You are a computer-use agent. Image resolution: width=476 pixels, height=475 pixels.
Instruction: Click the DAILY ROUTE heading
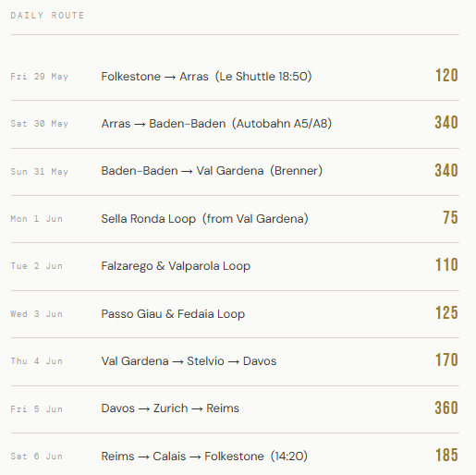(x=47, y=16)
